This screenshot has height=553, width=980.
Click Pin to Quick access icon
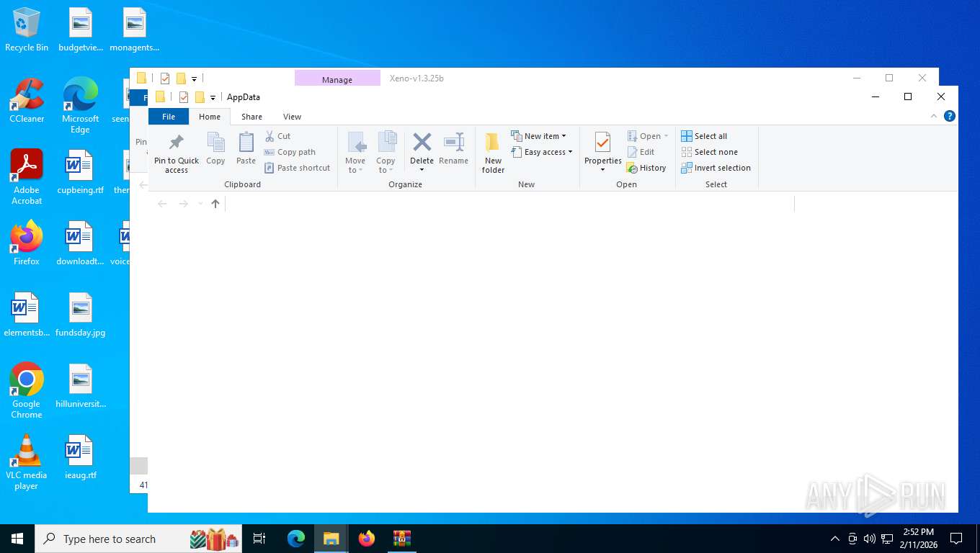(176, 142)
